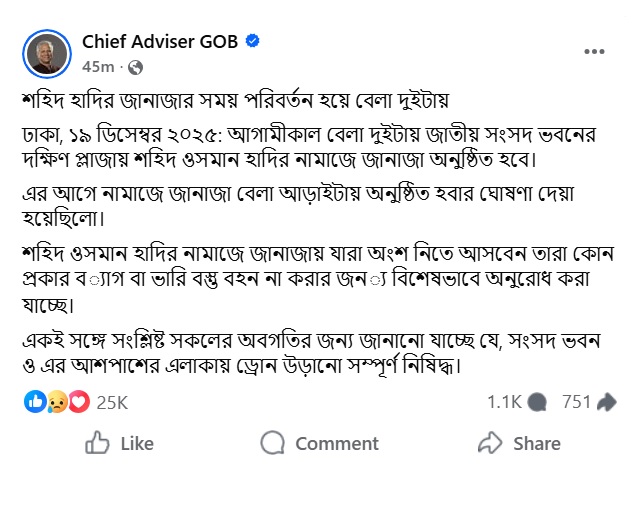The height and width of the screenshot is (515, 641).
Task: Click the public audience globe icon
Action: [136, 67]
